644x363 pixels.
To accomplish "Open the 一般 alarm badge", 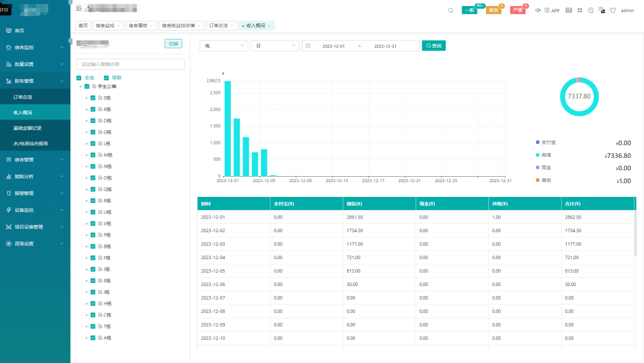I will point(469,10).
